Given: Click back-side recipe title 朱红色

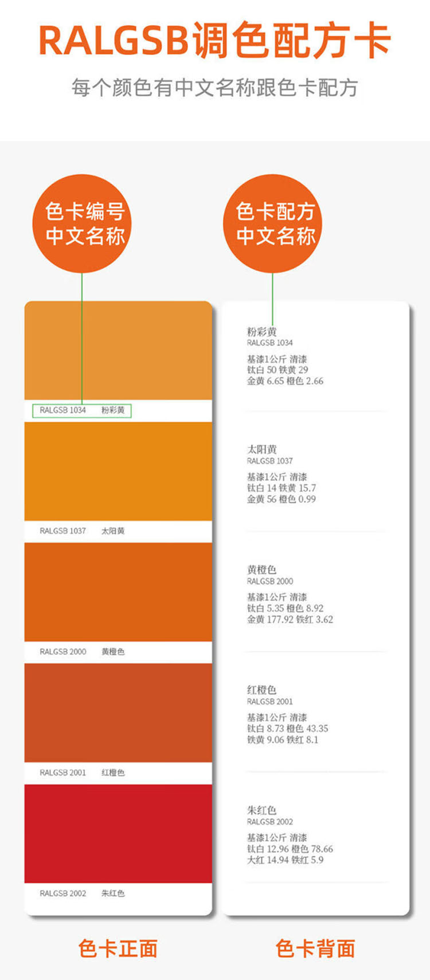Looking at the screenshot, I should point(262,810).
